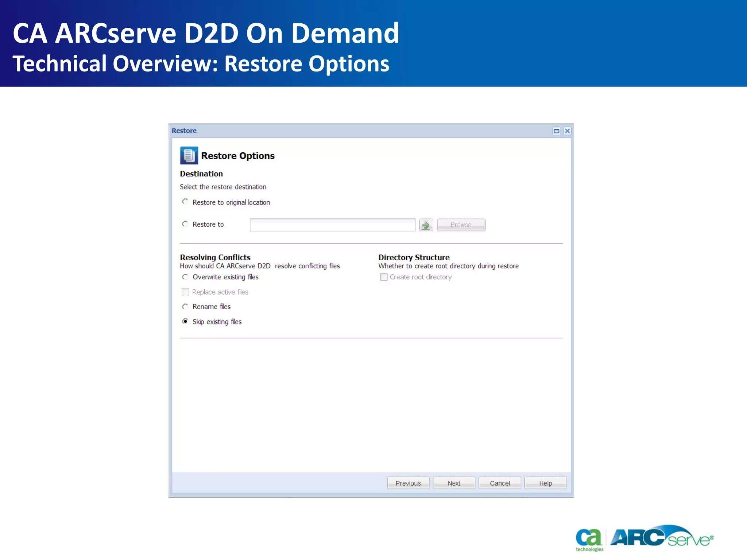Viewport: 747px width, 560px height.
Task: Click 'Select the restore destination' text
Action: tap(223, 187)
